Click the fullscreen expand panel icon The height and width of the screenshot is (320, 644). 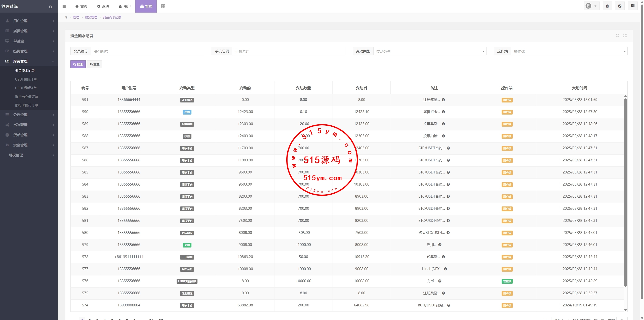(x=625, y=35)
